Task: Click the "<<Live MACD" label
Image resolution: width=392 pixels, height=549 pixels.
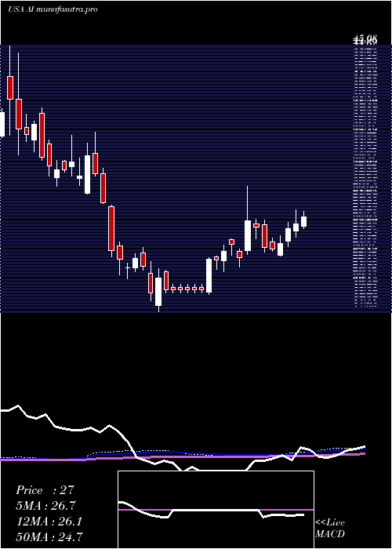Action: click(x=330, y=528)
